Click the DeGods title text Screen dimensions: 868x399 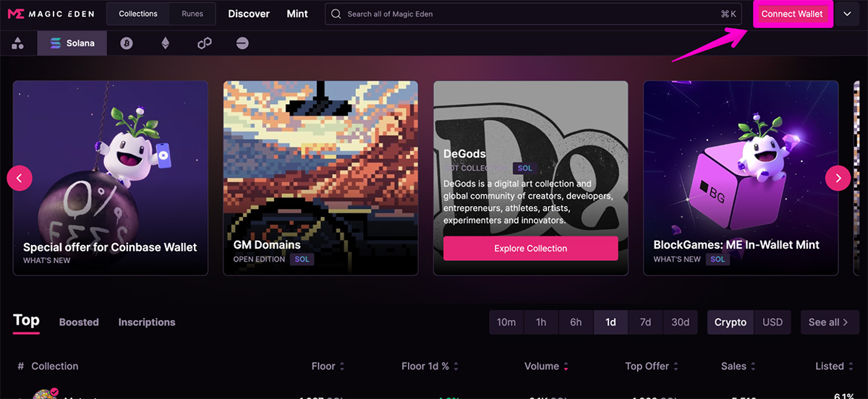coord(464,154)
